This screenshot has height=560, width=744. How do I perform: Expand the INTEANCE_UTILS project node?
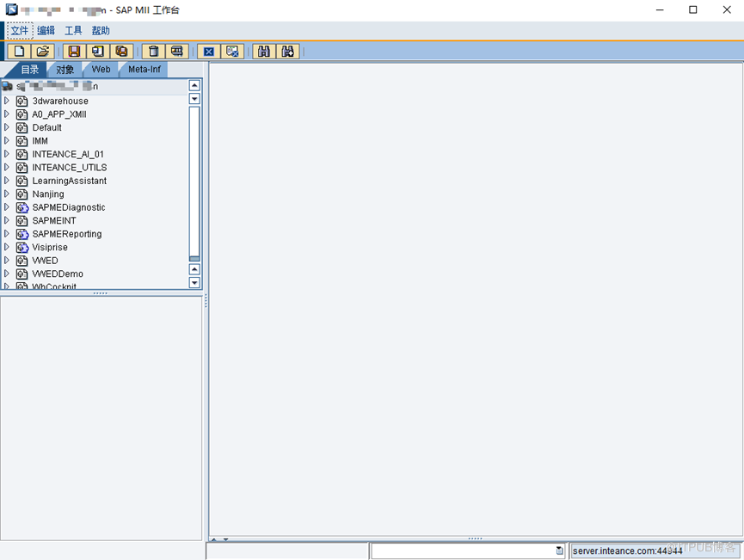7,168
